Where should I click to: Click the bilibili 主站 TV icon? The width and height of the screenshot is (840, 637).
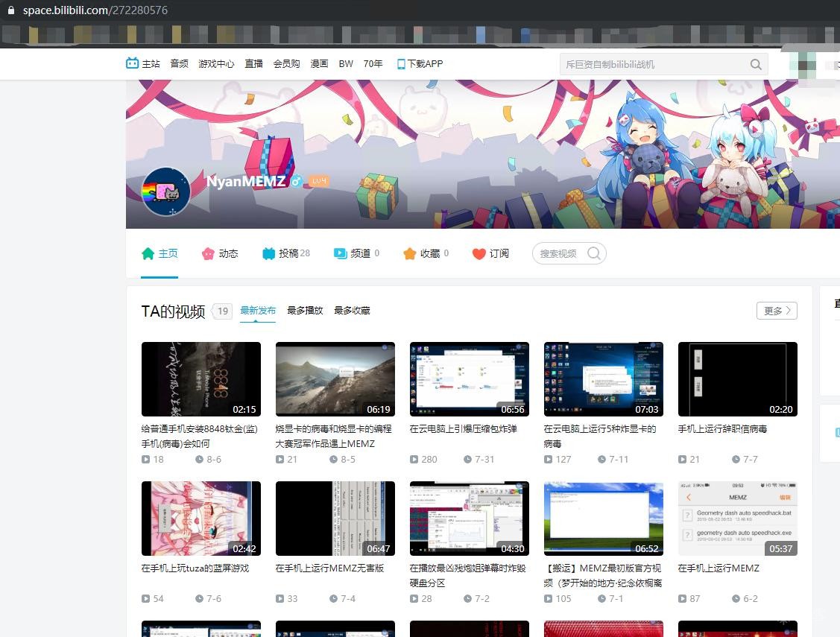pos(132,63)
